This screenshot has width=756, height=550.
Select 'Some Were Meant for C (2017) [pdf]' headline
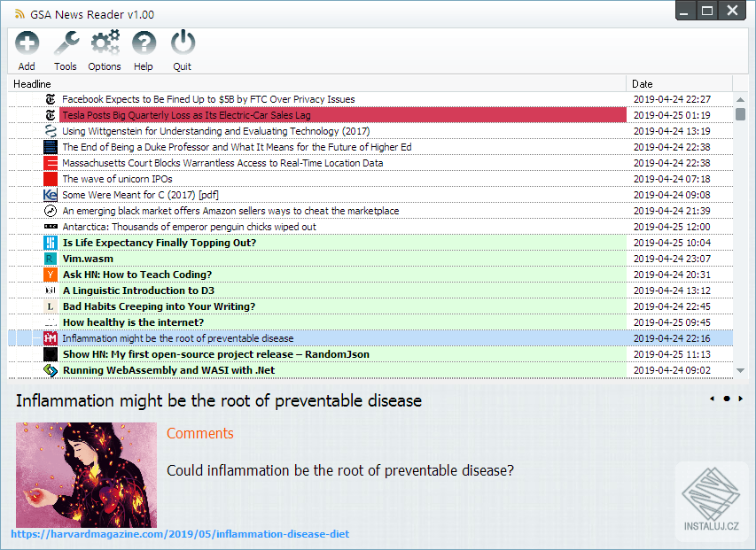click(140, 195)
